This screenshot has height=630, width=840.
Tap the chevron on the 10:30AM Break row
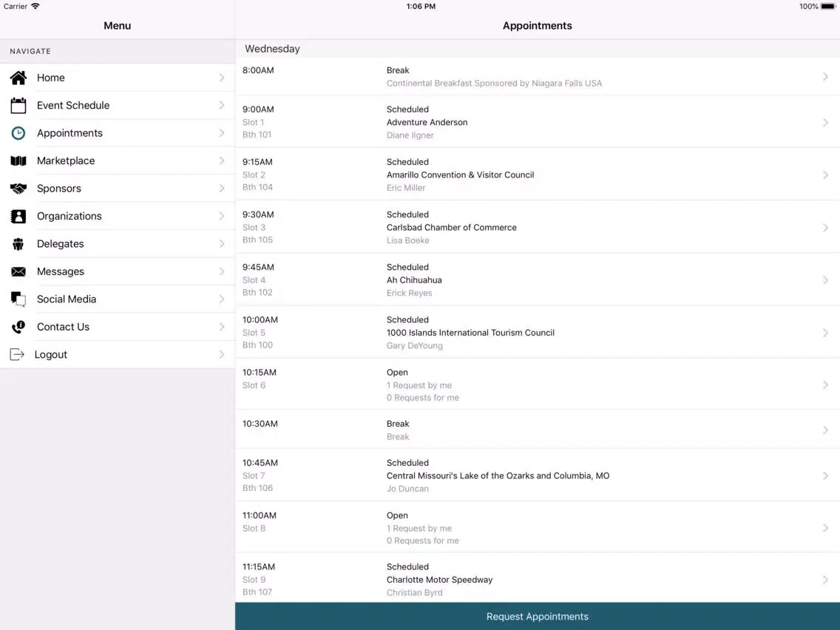tap(825, 430)
